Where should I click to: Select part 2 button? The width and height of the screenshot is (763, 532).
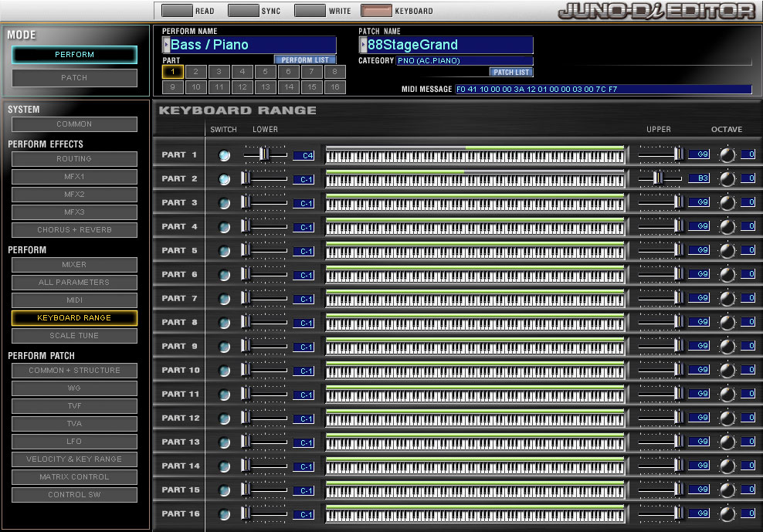[x=195, y=72]
